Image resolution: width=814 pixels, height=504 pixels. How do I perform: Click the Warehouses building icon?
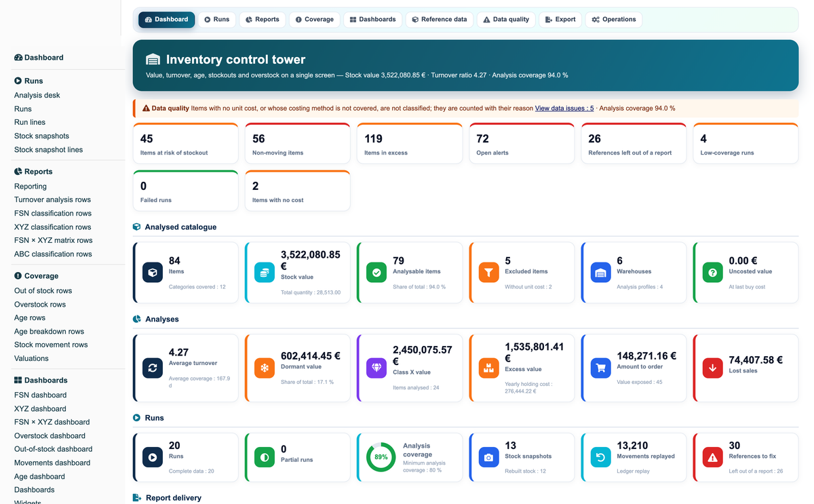pos(600,273)
